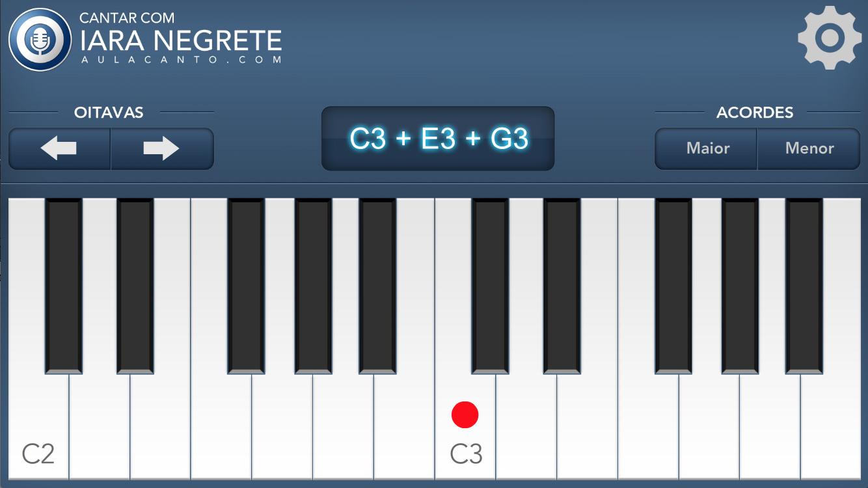This screenshot has height=488, width=868.
Task: Tap the microphone logo icon
Action: (40, 40)
